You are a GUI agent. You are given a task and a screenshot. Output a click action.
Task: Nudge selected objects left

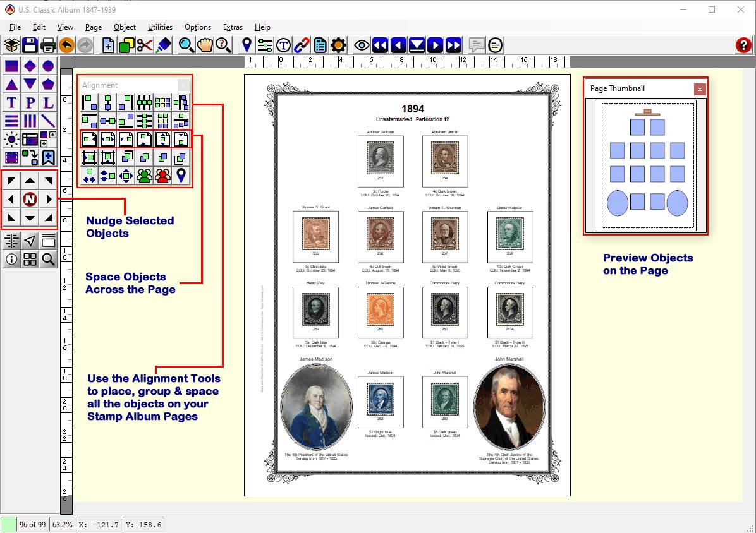coord(11,199)
